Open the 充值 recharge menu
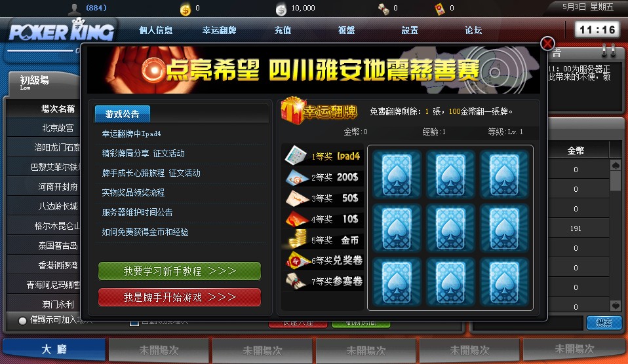The width and height of the screenshot is (628, 364). (x=283, y=30)
